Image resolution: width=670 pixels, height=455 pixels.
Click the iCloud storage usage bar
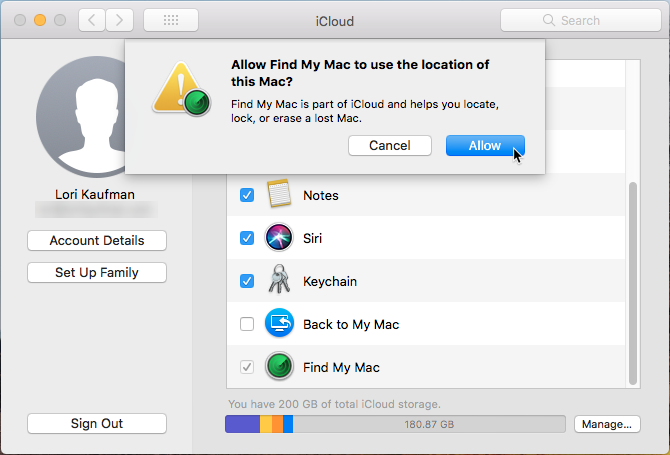[395, 424]
